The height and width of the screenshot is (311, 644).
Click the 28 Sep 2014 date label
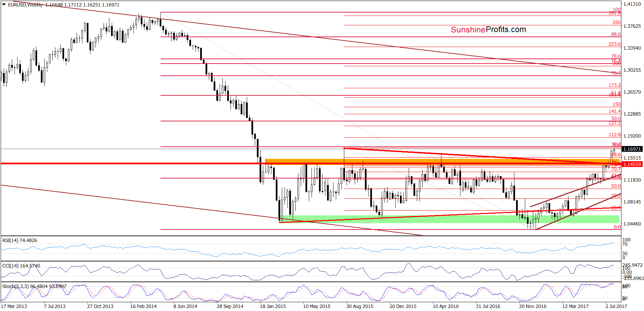pyautogui.click(x=230, y=306)
